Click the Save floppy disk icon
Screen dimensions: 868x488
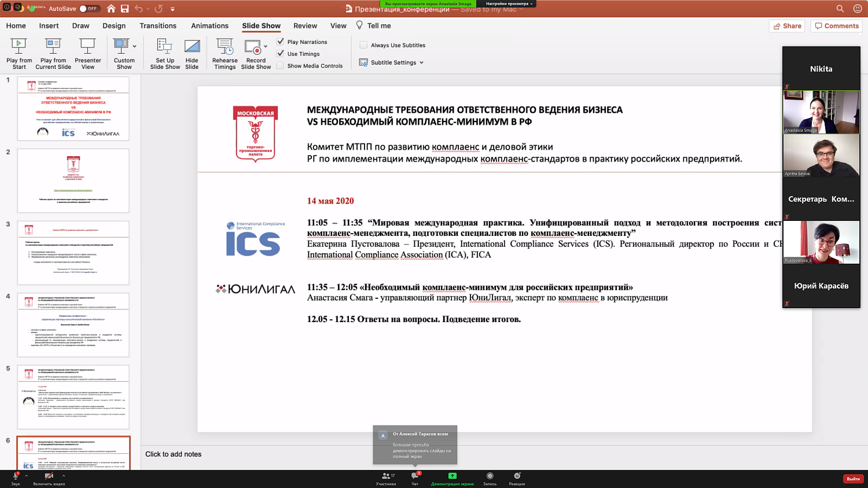pyautogui.click(x=124, y=9)
